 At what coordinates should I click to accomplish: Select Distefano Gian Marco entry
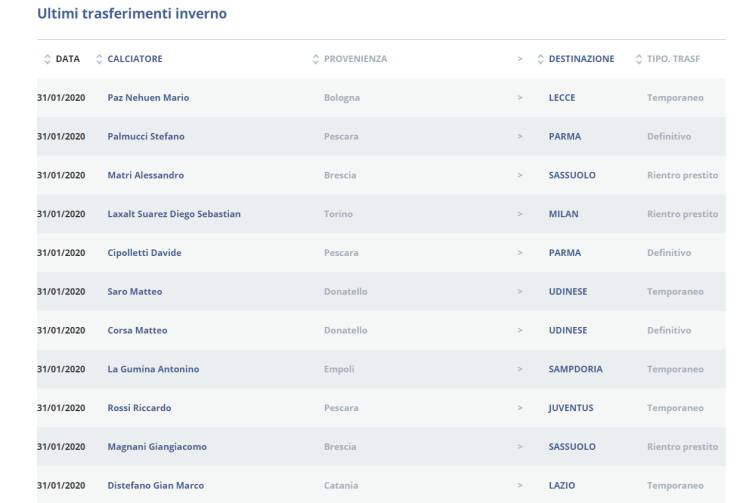[x=155, y=486]
